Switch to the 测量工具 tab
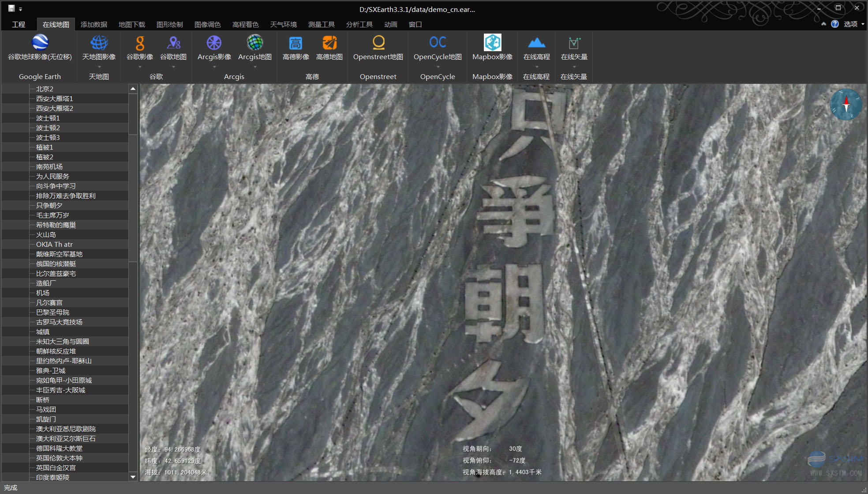Viewport: 868px width, 494px height. (322, 24)
